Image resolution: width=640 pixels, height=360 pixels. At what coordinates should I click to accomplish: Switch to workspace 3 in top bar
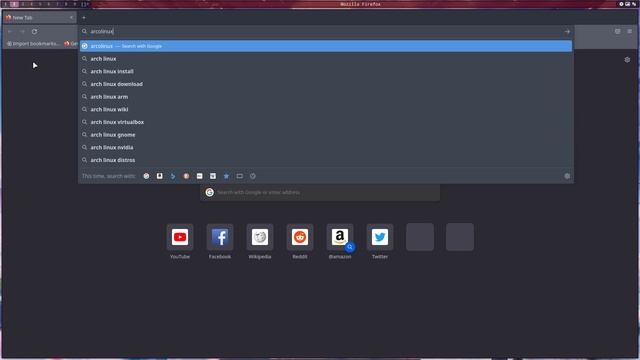pos(23,4)
